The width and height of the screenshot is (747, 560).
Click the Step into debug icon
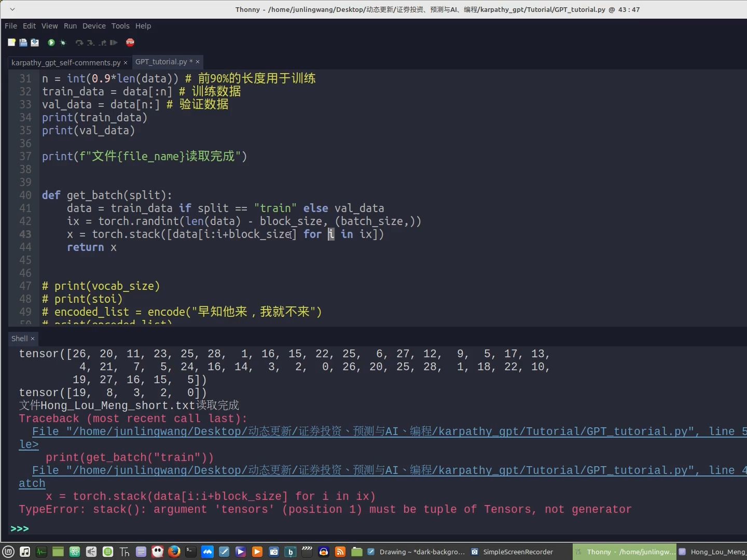click(x=91, y=43)
